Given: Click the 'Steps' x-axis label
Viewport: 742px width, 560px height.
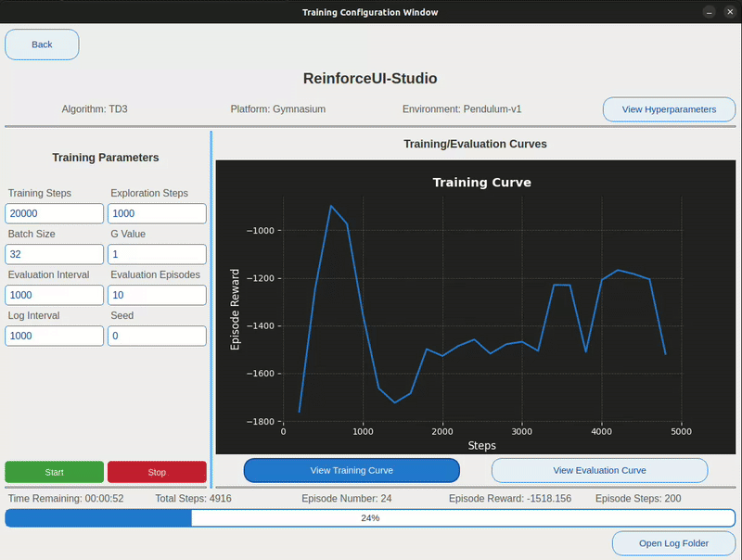Looking at the screenshot, I should pos(481,446).
